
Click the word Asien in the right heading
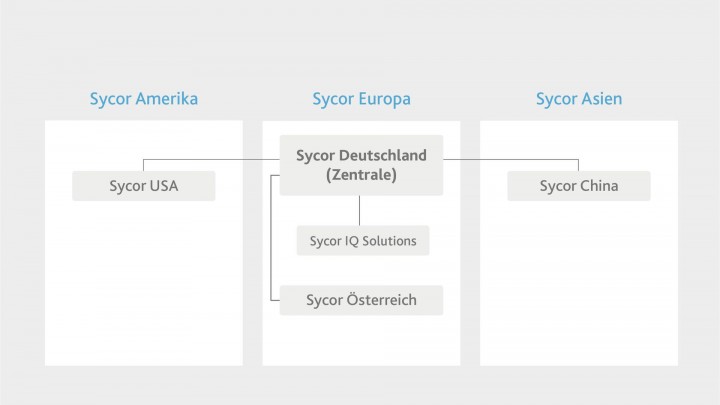[601, 99]
